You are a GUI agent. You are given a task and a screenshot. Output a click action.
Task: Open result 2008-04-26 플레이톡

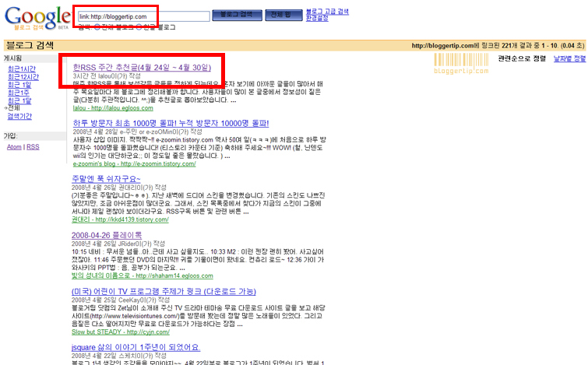pos(107,235)
